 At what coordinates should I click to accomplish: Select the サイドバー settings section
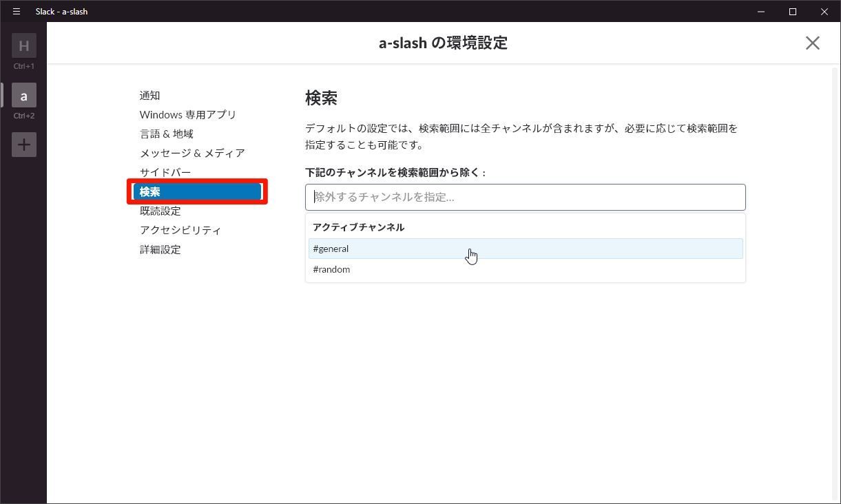click(x=165, y=173)
